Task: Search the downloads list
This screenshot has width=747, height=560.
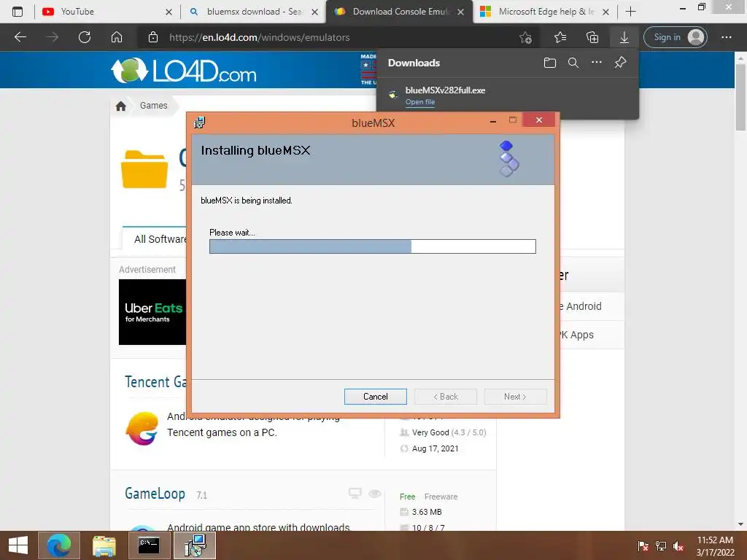Action: pos(573,63)
